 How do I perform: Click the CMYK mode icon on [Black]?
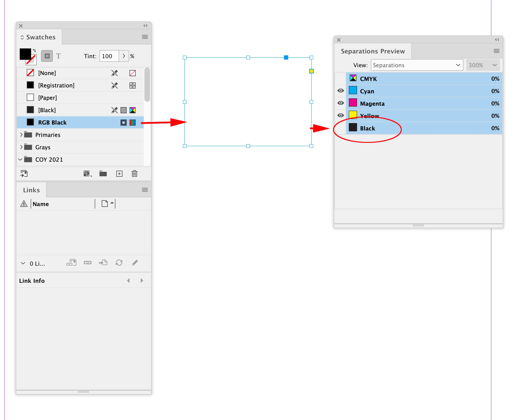[133, 110]
